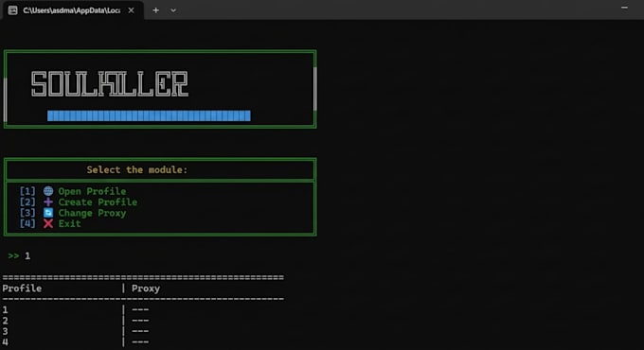The height and width of the screenshot is (350, 644).
Task: Click the proxy value '---' in row 3
Action: pyautogui.click(x=140, y=331)
